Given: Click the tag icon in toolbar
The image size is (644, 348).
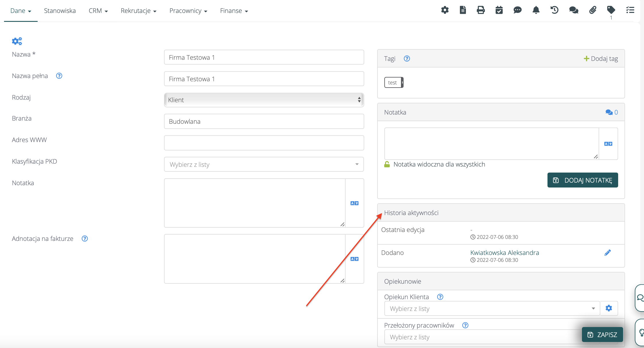Looking at the screenshot, I should tap(611, 10).
